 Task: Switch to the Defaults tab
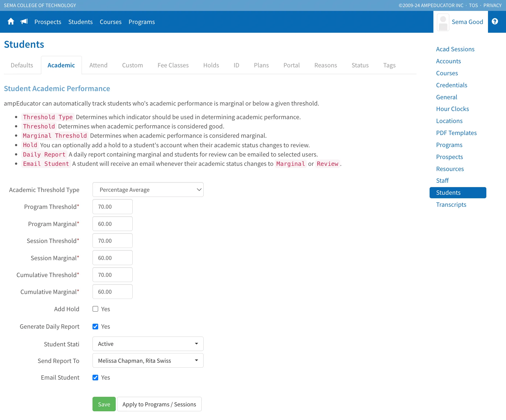tap(22, 65)
